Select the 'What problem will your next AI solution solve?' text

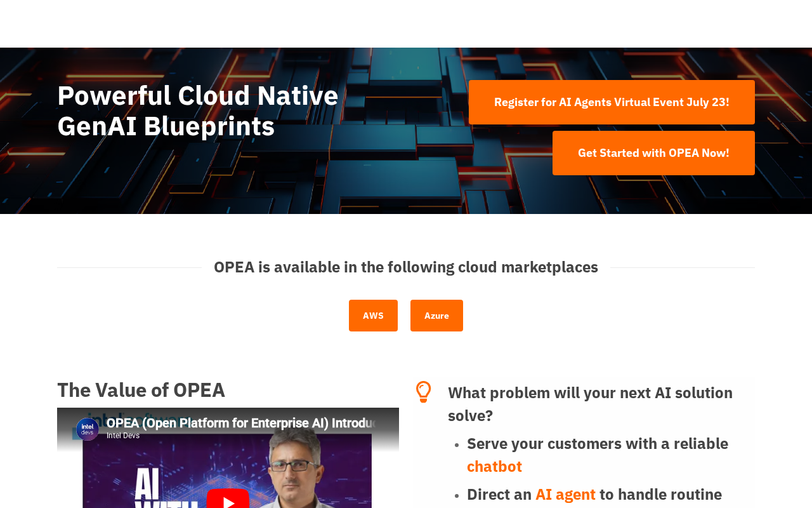pyautogui.click(x=590, y=404)
